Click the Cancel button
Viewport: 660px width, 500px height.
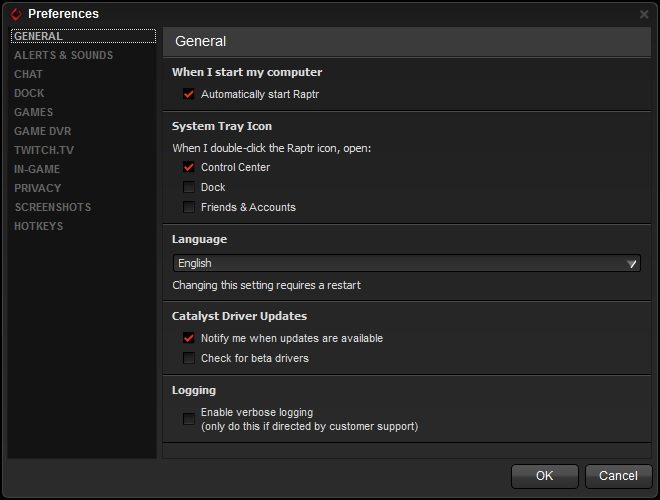618,476
